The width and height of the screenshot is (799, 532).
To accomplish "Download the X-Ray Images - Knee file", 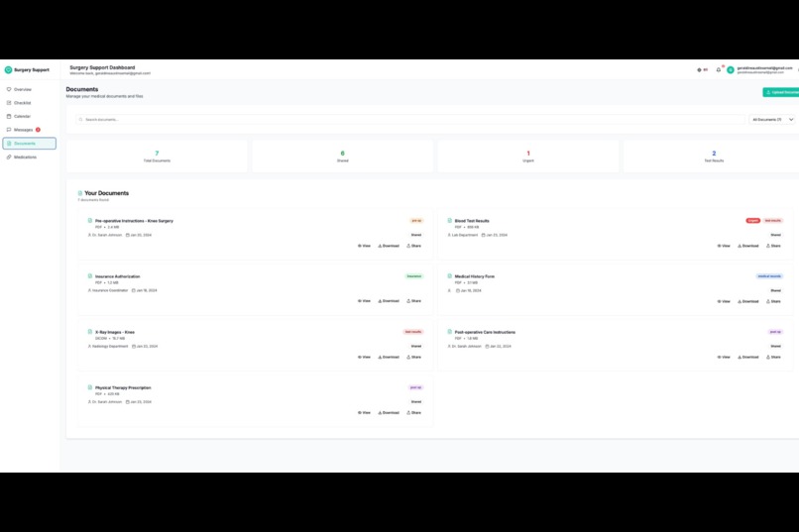I will 389,358.
